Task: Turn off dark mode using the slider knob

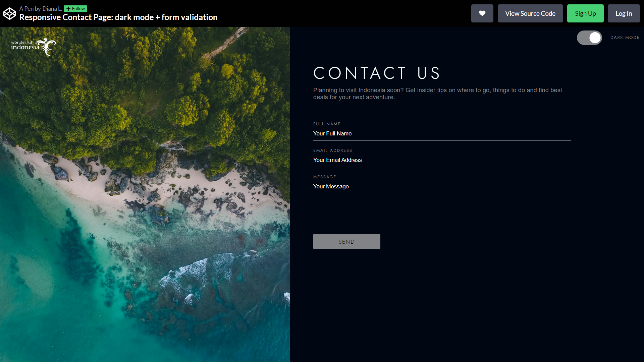Action: point(595,38)
